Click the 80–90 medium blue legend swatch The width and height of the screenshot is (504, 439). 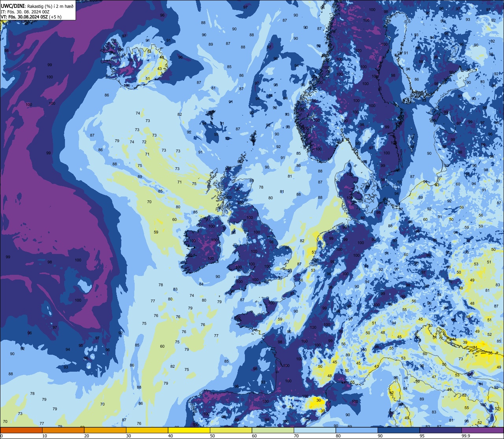point(357,430)
